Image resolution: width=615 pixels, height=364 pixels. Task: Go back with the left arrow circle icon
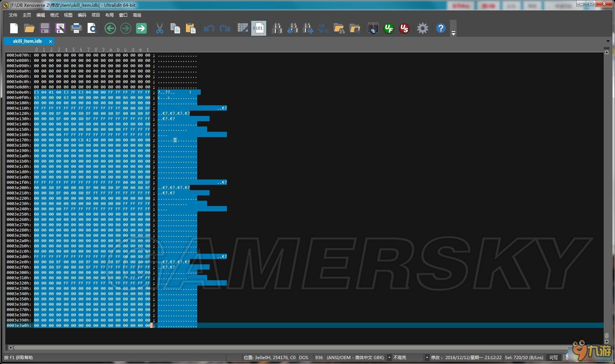[x=110, y=28]
